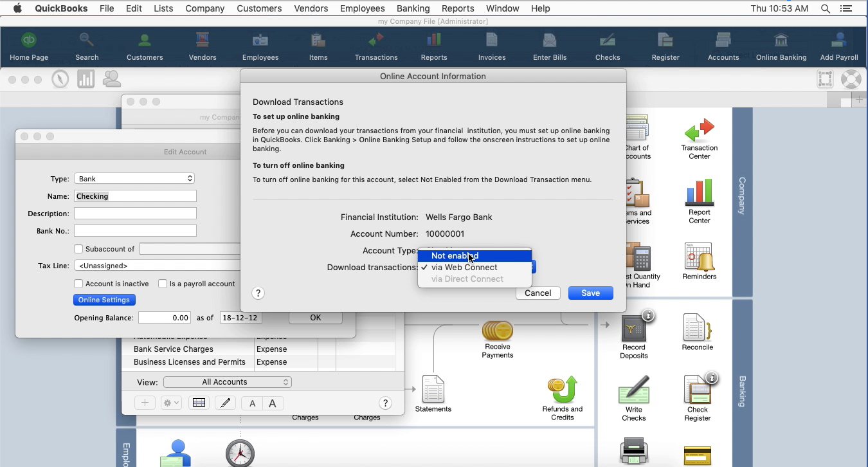Open the Search toolbar icon
This screenshot has height=467, width=868.
pyautogui.click(x=87, y=46)
